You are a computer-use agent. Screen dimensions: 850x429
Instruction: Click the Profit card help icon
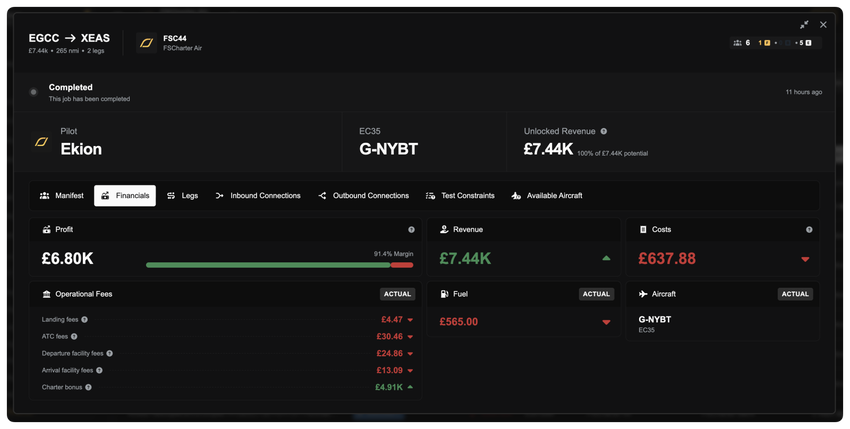411,230
